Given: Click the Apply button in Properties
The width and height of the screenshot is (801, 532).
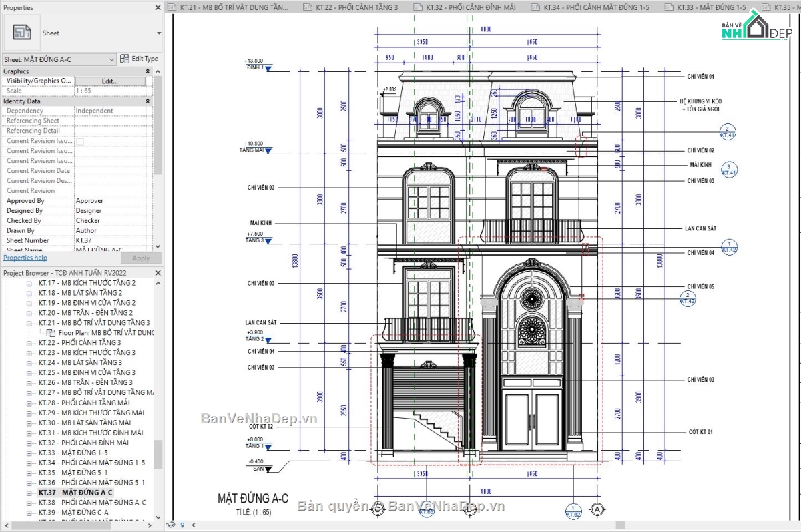Looking at the screenshot, I should (141, 258).
